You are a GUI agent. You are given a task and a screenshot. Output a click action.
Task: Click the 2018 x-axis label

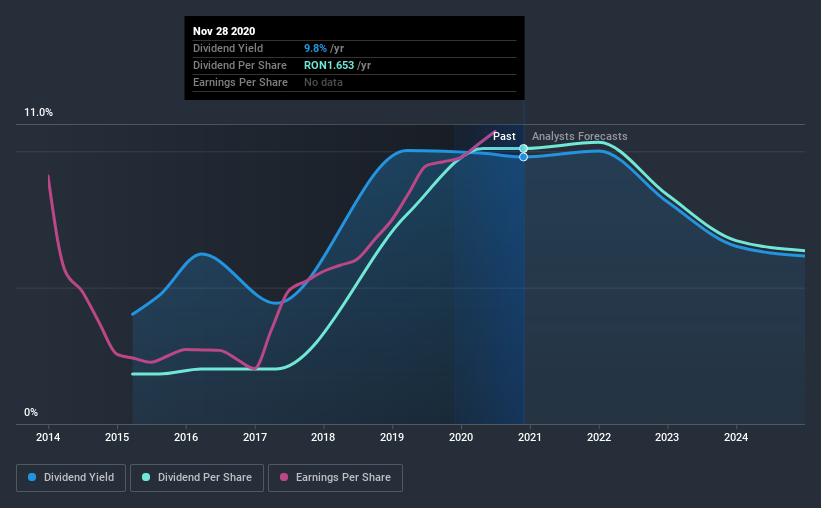tap(323, 437)
